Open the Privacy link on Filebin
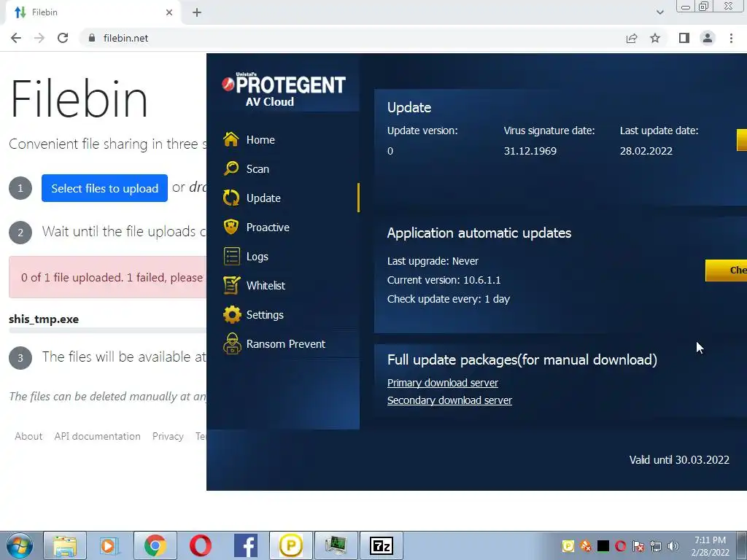747x560 pixels. [168, 436]
